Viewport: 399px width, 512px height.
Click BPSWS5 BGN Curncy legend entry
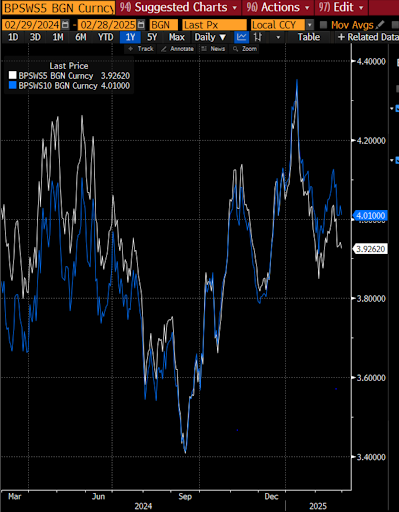point(56,76)
